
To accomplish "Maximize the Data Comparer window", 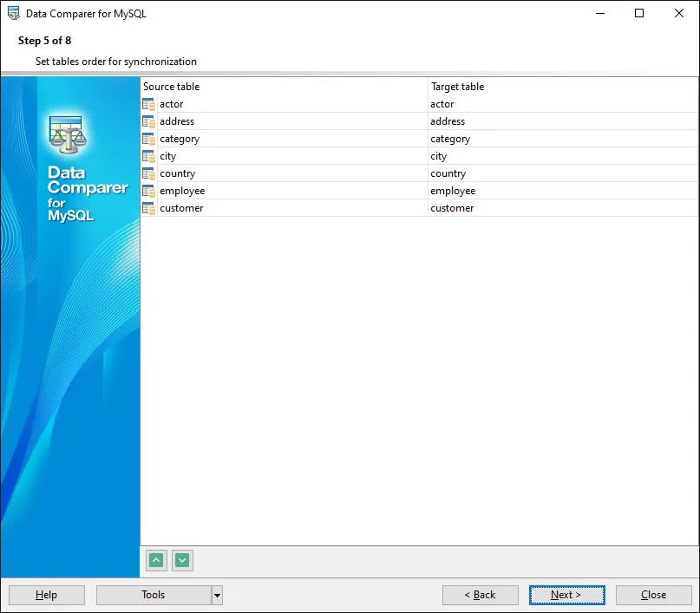I will coord(639,13).
